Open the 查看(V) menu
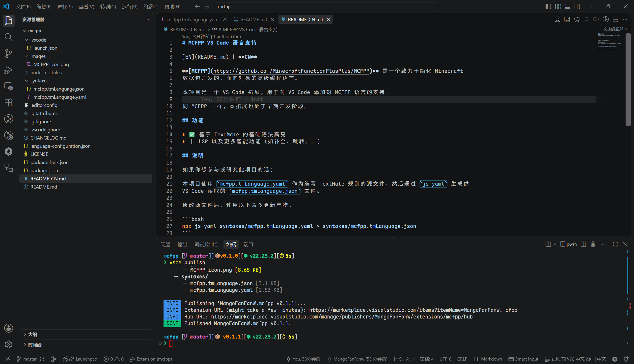The height and width of the screenshot is (364, 634). point(86,7)
